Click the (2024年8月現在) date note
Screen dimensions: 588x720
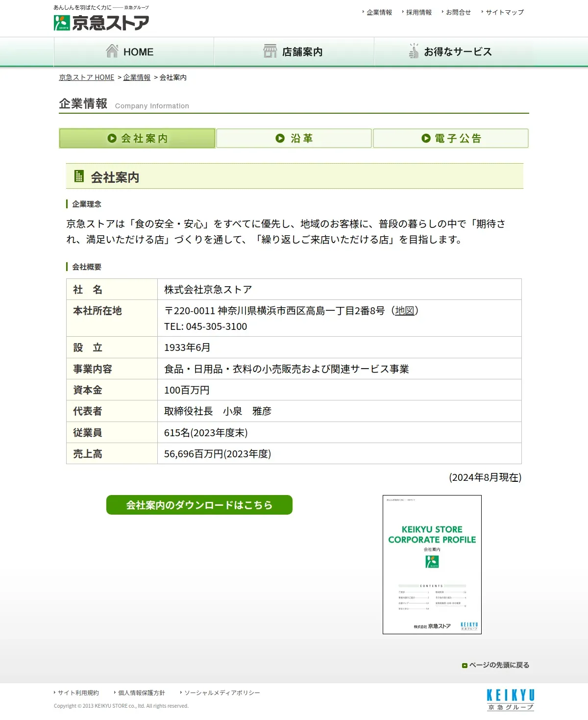[485, 477]
